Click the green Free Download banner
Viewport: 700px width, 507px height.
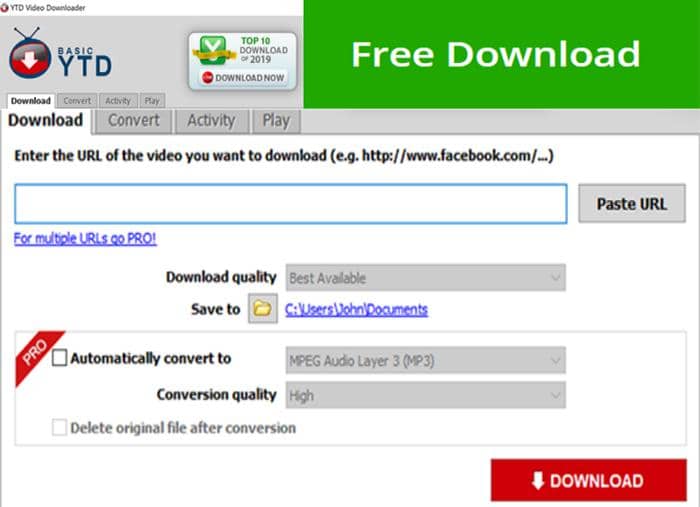[501, 54]
